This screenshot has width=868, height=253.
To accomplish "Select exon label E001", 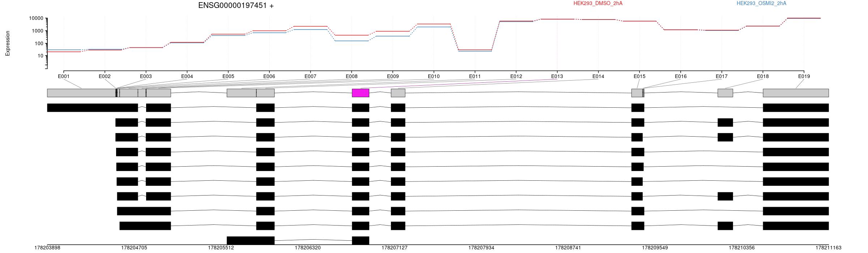I will coord(64,76).
